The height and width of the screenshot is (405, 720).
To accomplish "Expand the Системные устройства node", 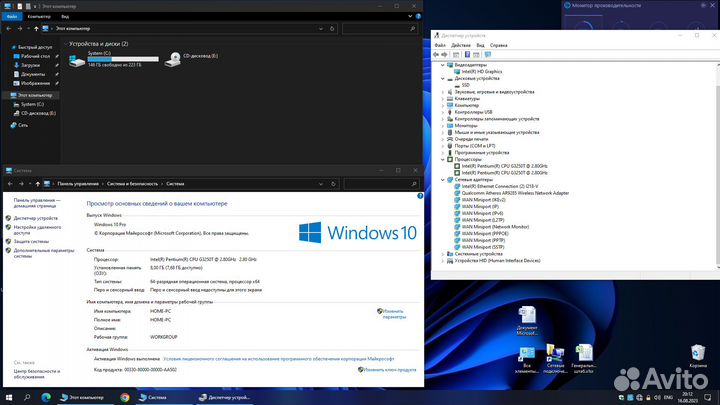I will pyautogui.click(x=443, y=254).
